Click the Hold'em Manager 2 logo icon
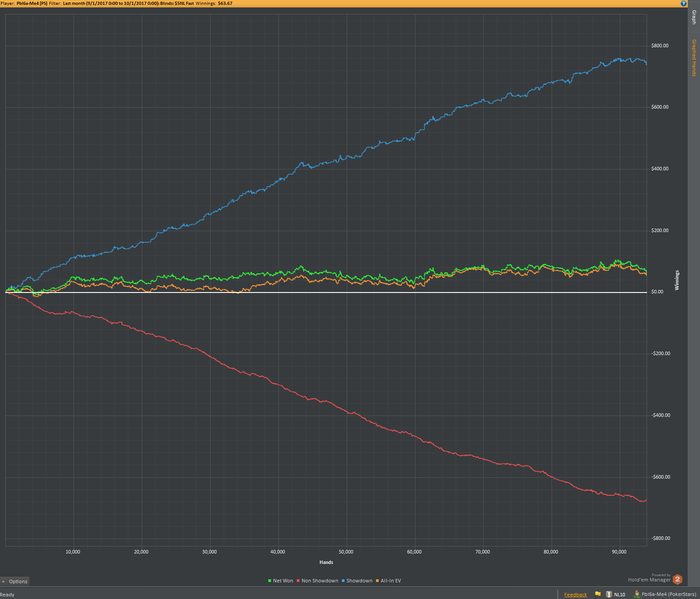 (677, 579)
